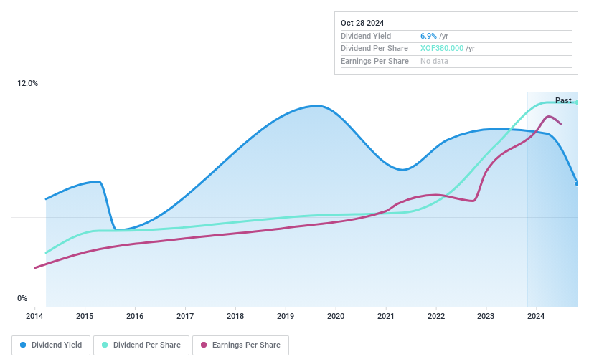Toggle the Earnings Per Share legend button
Image resolution: width=589 pixels, height=364 pixels.
(240, 345)
